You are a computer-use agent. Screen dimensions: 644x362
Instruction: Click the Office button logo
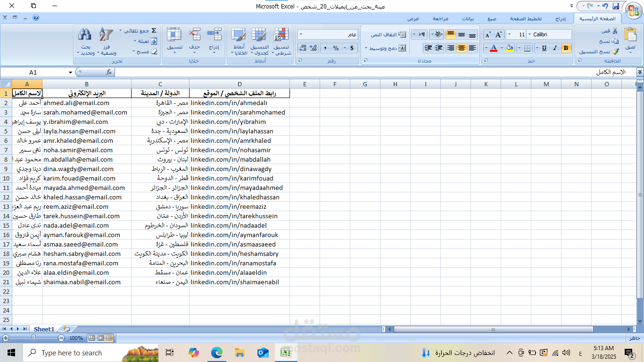(x=633, y=10)
